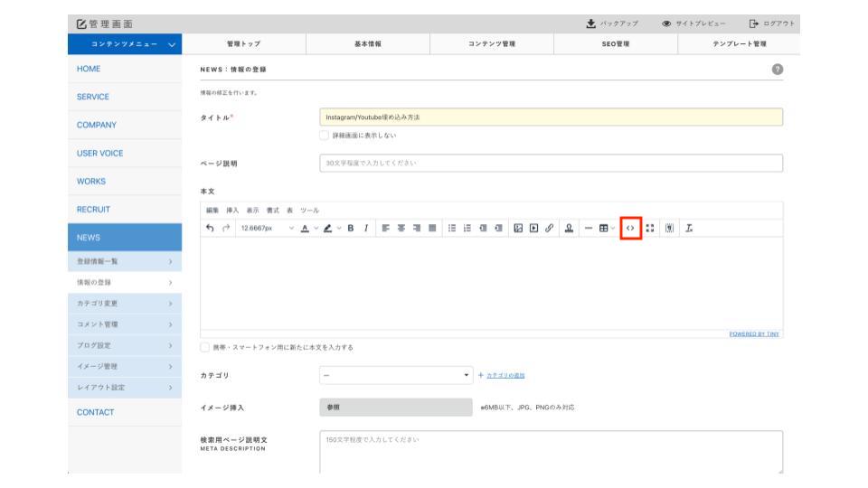Switch to the 管理トップ tab
Image resolution: width=868 pixels, height=488 pixels.
(243, 43)
